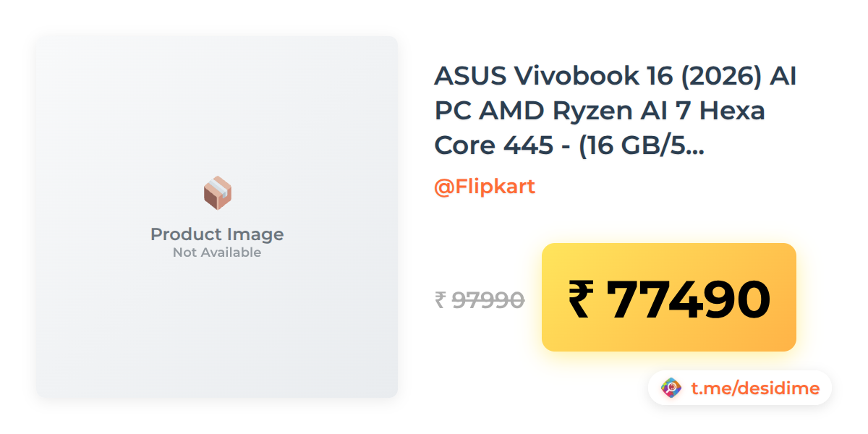This screenshot has height=434, width=868.
Task: Click title line 'ASUS Vivobook 16 (2026) AI'
Action: tap(615, 75)
